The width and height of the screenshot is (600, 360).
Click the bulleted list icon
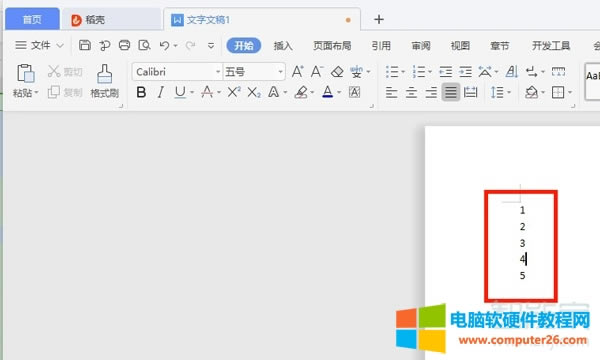point(392,72)
